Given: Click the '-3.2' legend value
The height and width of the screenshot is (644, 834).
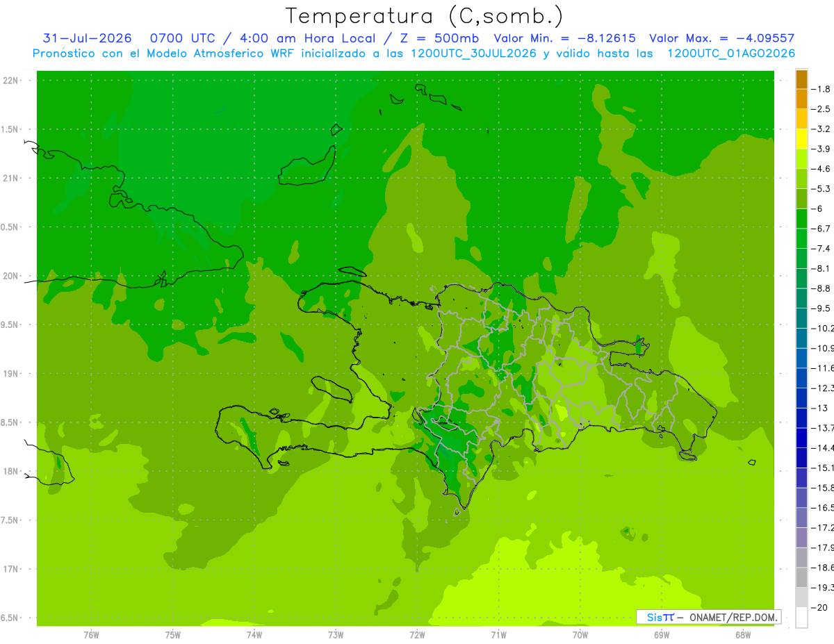Looking at the screenshot, I should pos(821,129).
